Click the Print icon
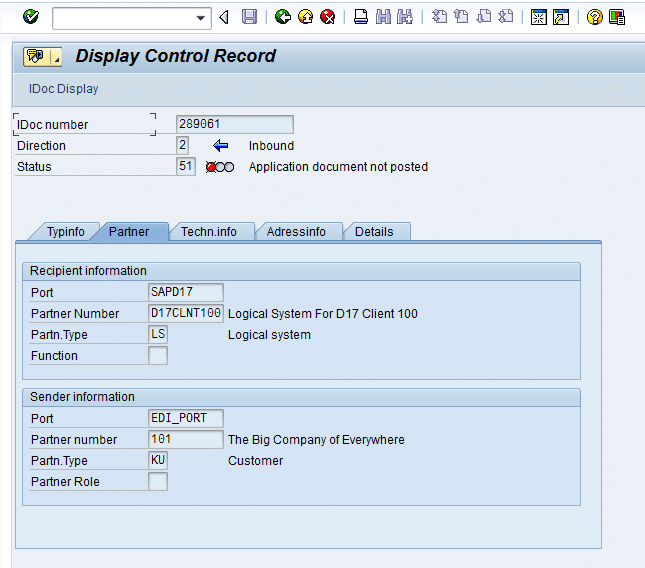The height and width of the screenshot is (568, 645). 361,17
